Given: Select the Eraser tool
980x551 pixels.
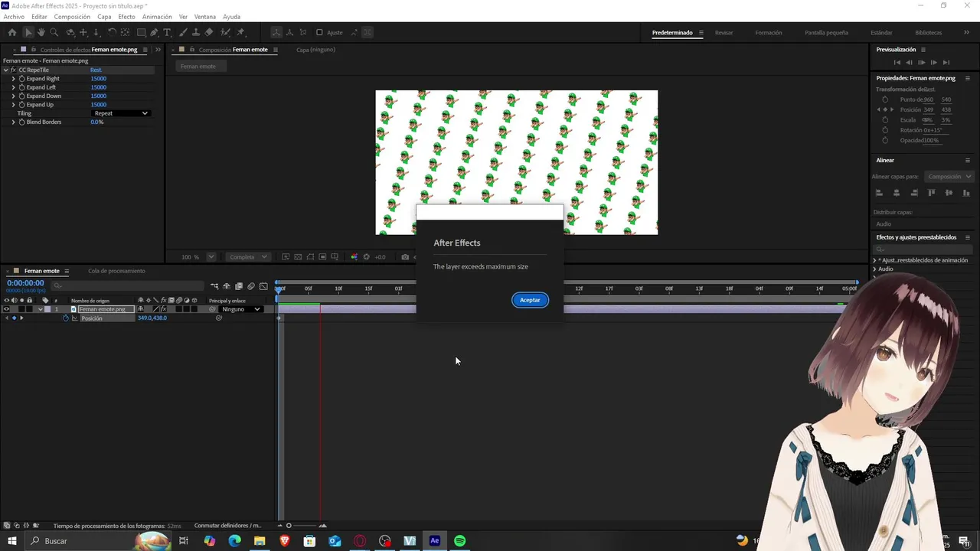Looking at the screenshot, I should tap(209, 32).
